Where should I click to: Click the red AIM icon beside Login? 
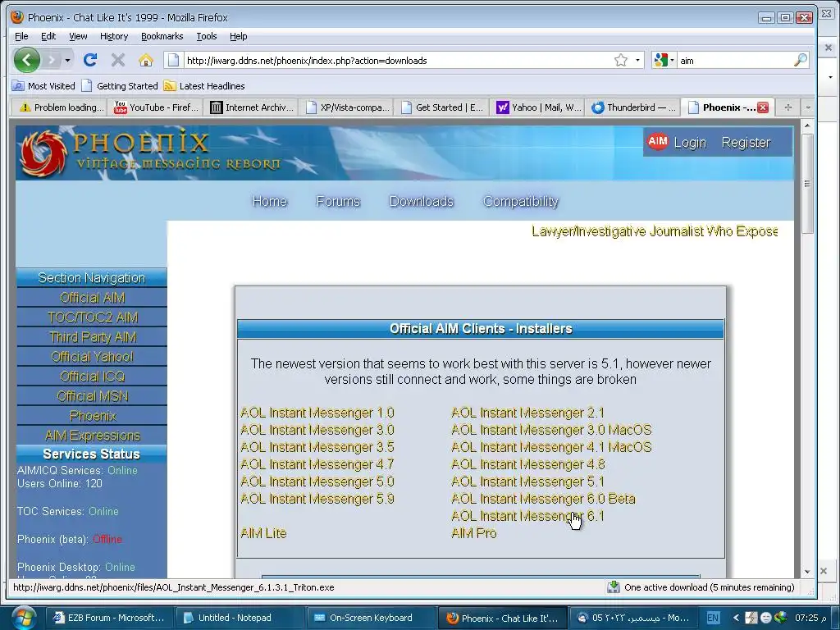tap(657, 141)
